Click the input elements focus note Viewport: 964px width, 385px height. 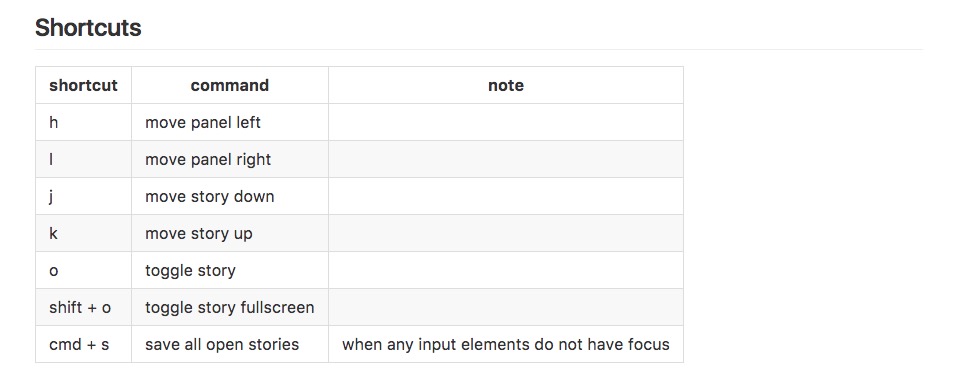(505, 344)
